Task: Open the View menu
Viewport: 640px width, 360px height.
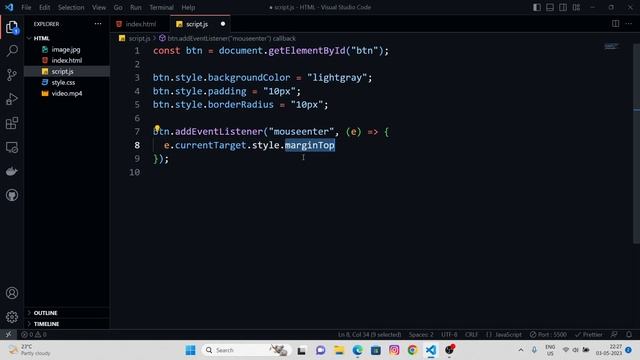Action: [x=99, y=7]
